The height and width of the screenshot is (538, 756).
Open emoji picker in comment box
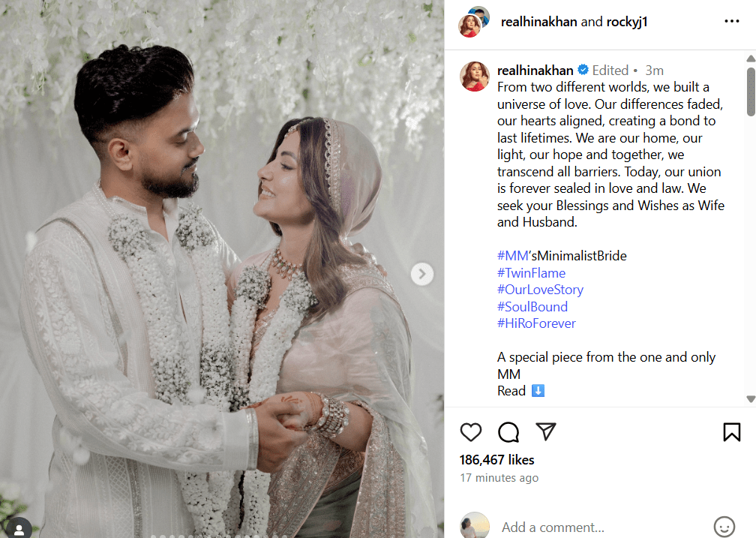pos(724,527)
